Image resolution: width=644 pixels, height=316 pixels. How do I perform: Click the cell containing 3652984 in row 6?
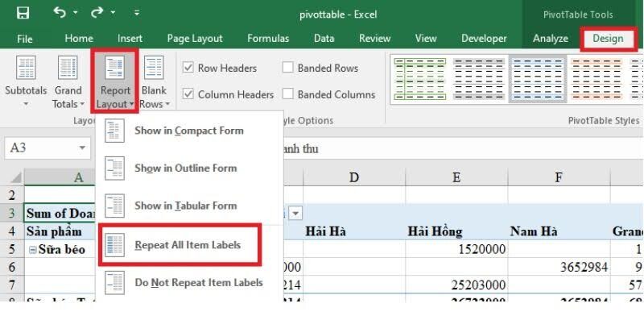(x=559, y=267)
